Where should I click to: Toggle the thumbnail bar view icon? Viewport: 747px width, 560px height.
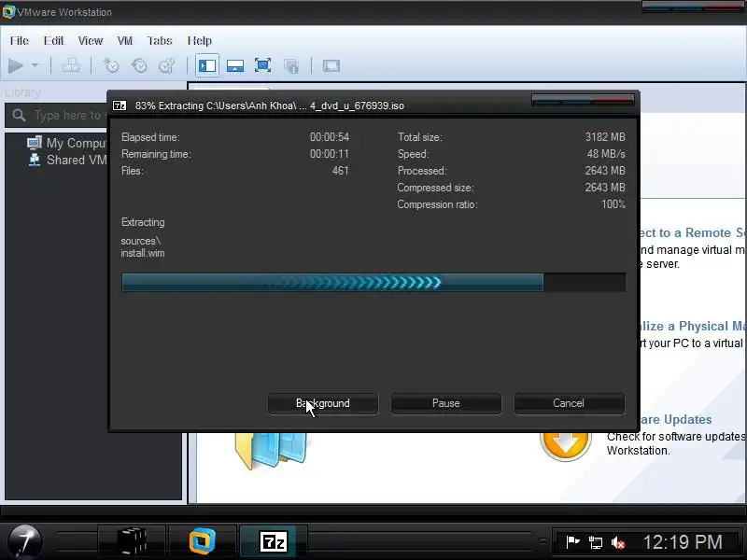235,65
